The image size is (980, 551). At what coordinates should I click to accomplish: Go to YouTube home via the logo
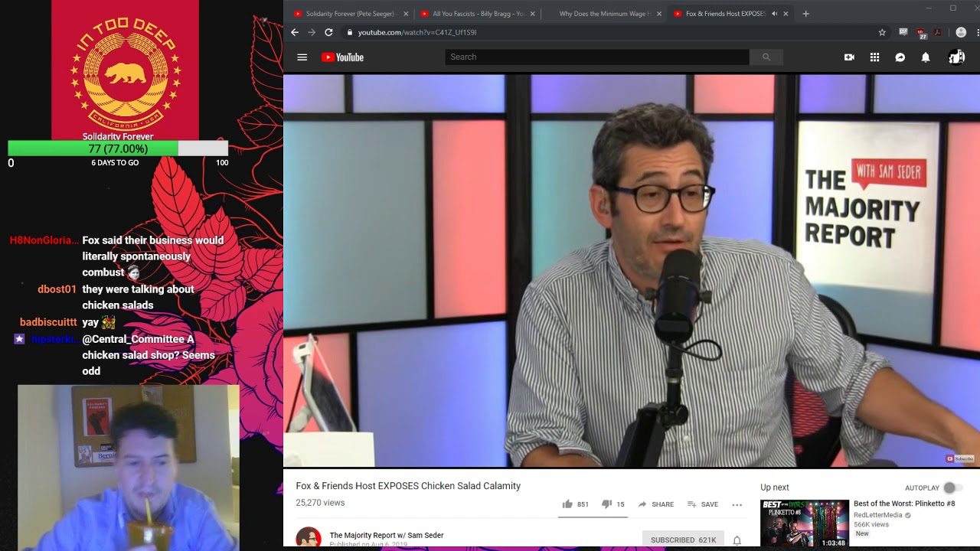[342, 57]
